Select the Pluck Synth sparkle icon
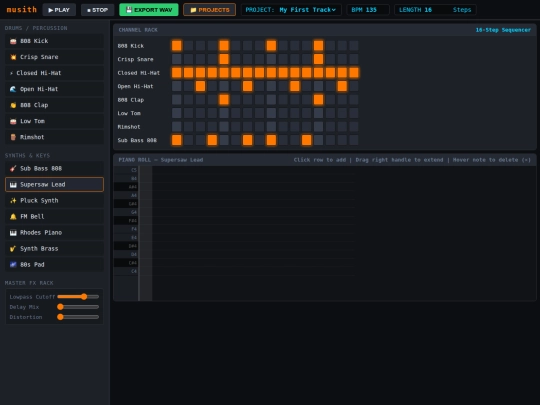 13,201
